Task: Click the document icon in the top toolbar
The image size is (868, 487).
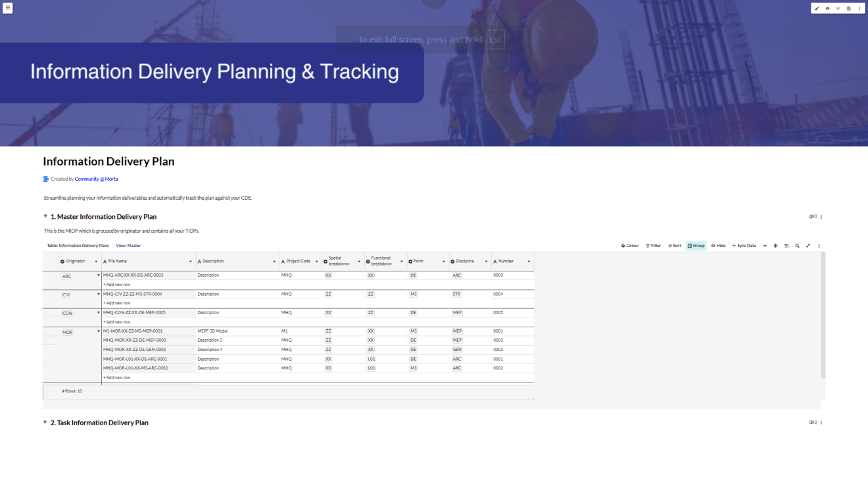Action: 848,9
